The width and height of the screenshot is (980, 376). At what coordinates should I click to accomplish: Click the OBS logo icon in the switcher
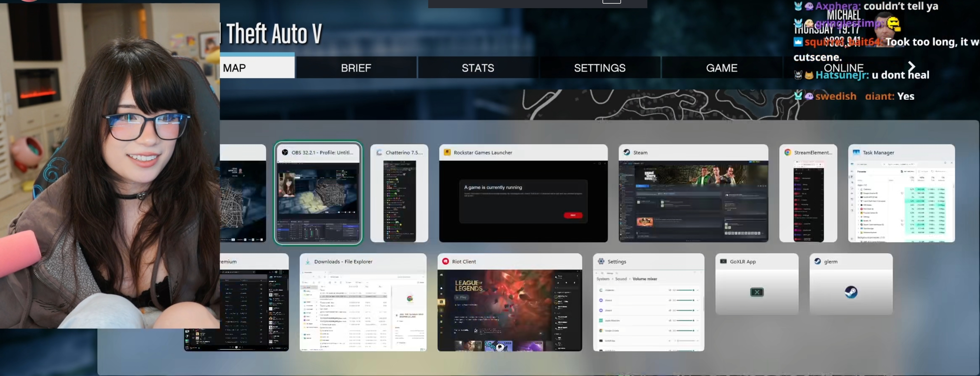(284, 152)
